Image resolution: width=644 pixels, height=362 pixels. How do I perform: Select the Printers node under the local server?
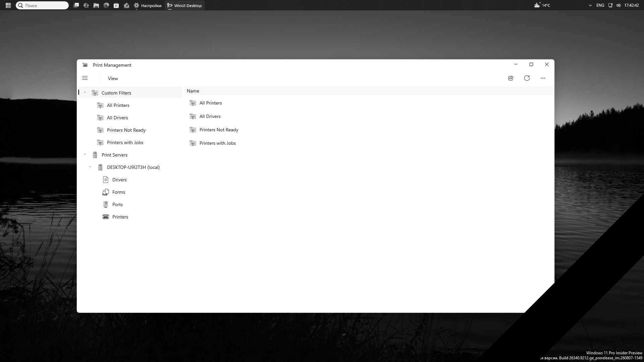pyautogui.click(x=120, y=217)
